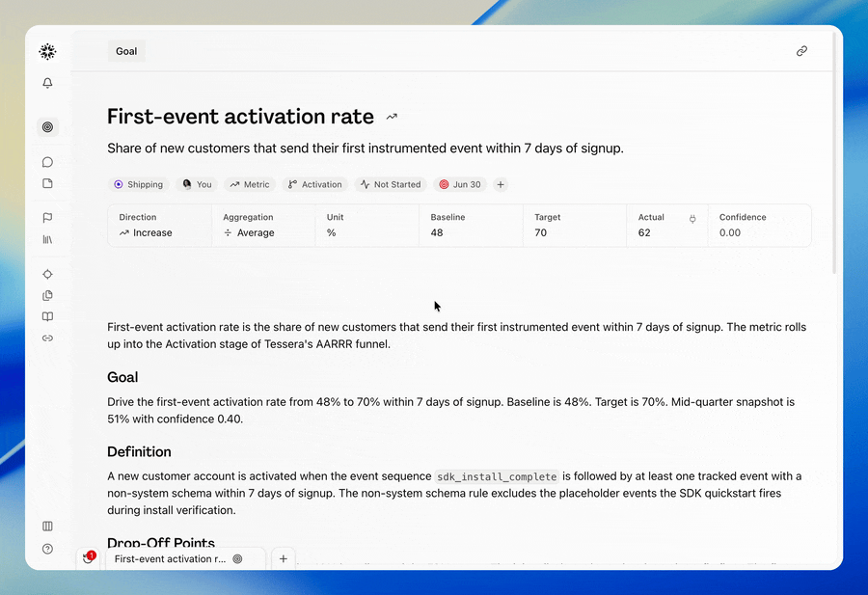Edit the Unit field showing %
868x595 pixels.
tap(367, 226)
